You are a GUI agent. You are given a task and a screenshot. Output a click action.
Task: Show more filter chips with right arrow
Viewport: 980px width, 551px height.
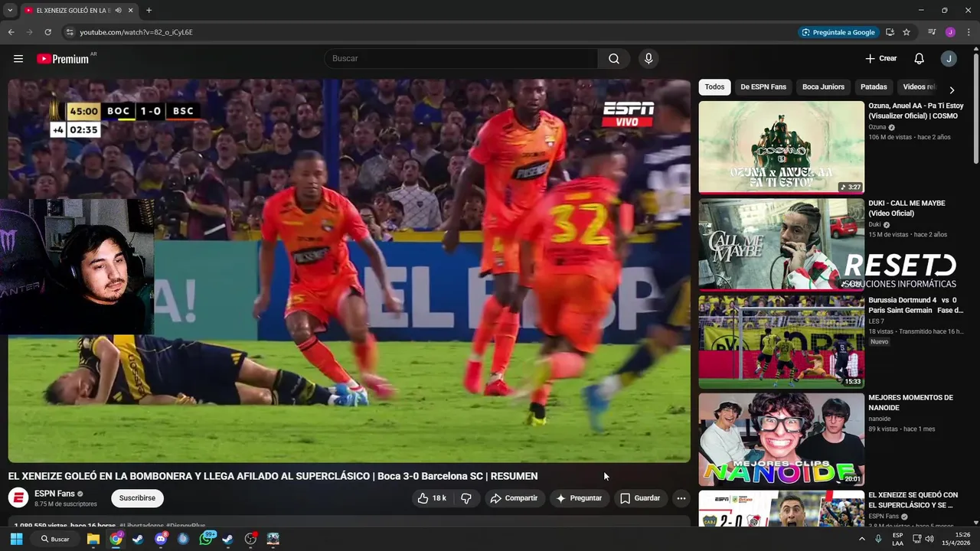click(952, 90)
